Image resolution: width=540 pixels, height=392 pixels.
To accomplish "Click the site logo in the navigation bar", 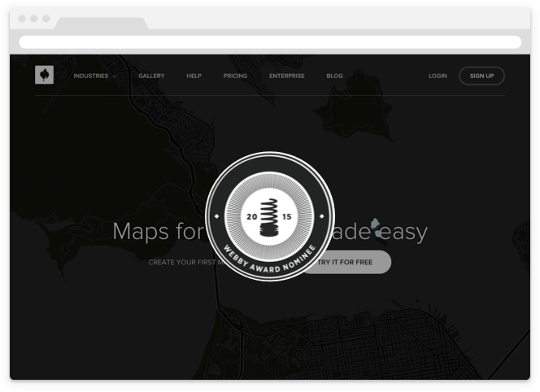I will 45,75.
